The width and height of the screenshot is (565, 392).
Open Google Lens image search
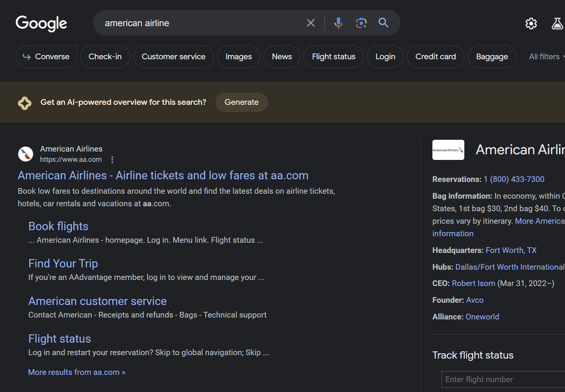pos(361,23)
